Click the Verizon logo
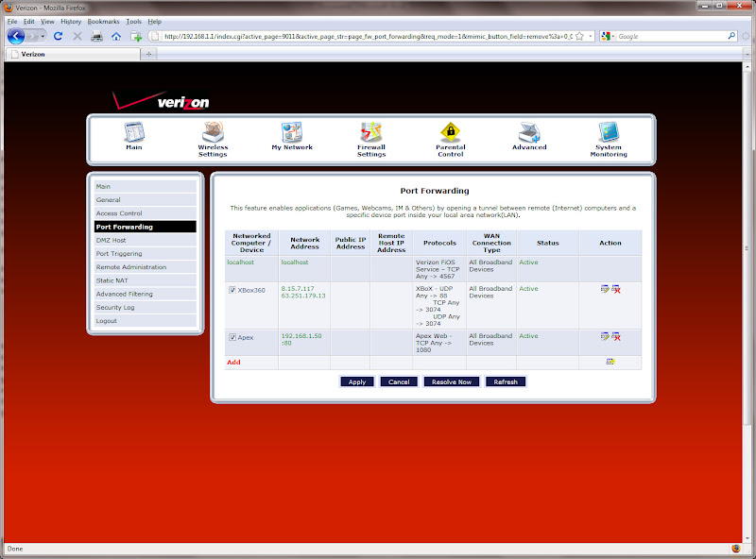The height and width of the screenshot is (559, 756). click(x=161, y=100)
